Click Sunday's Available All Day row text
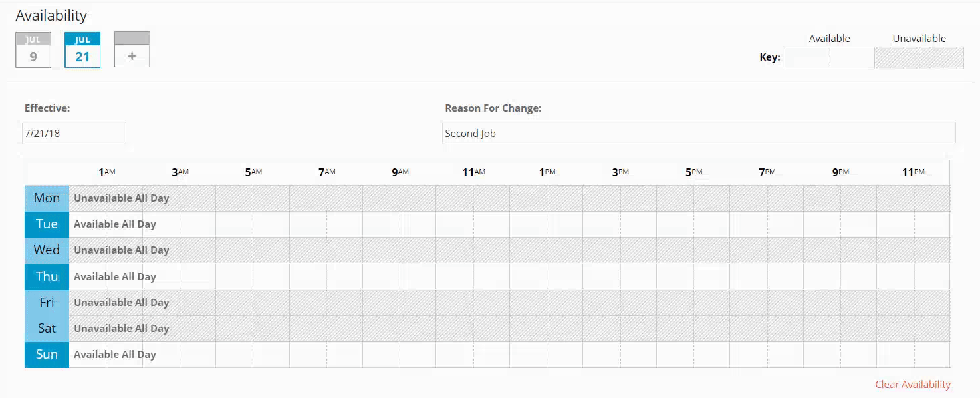The height and width of the screenshot is (398, 980). coord(115,355)
